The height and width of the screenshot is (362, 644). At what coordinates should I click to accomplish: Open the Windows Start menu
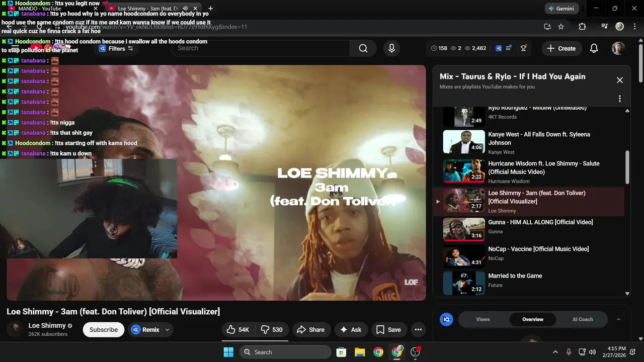click(228, 352)
